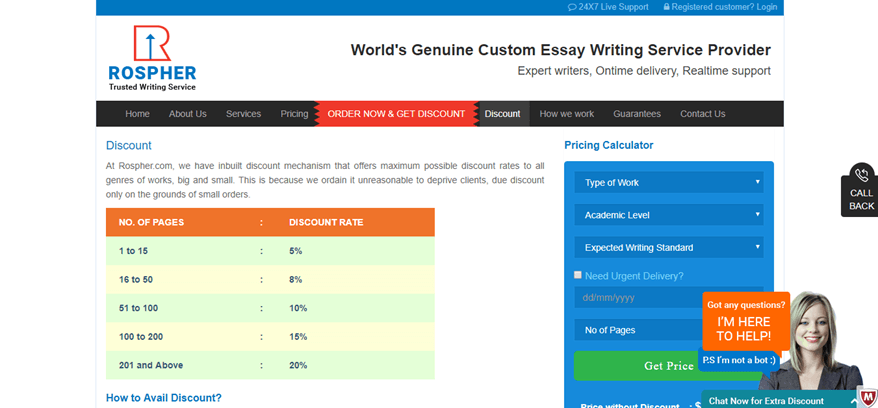Click the Need Urgent Delivery? label
This screenshot has width=878, height=408.
634,276
